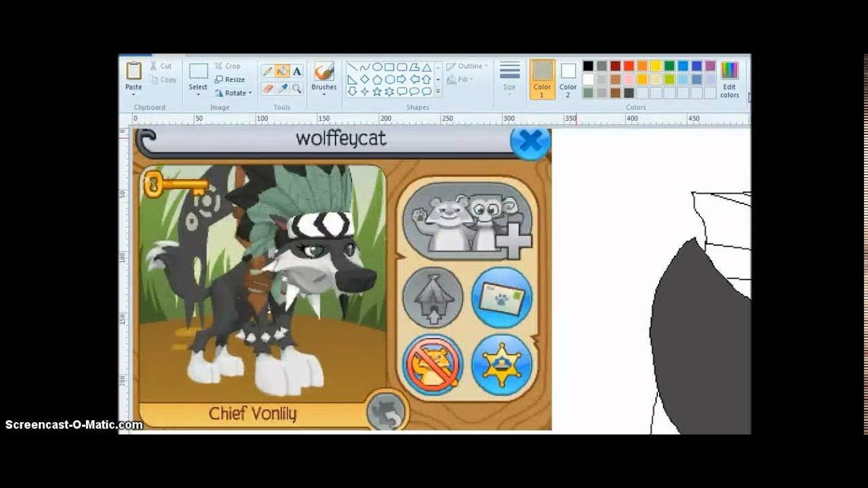The width and height of the screenshot is (868, 488).
Task: Open the Select dropdown arrow
Action: [x=198, y=94]
